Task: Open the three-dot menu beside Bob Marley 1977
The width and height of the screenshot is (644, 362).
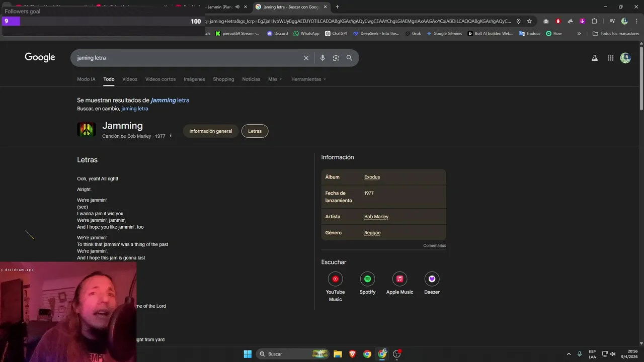Action: coord(171,136)
